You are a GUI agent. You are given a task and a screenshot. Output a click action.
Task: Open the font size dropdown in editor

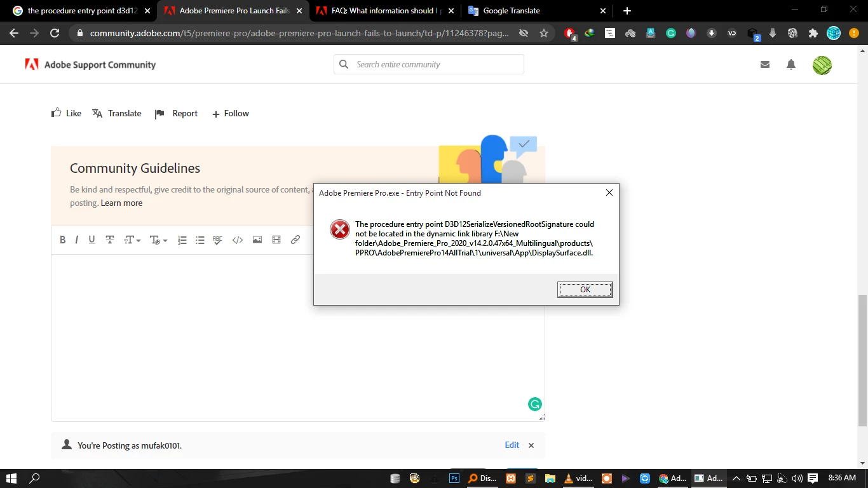click(x=132, y=240)
